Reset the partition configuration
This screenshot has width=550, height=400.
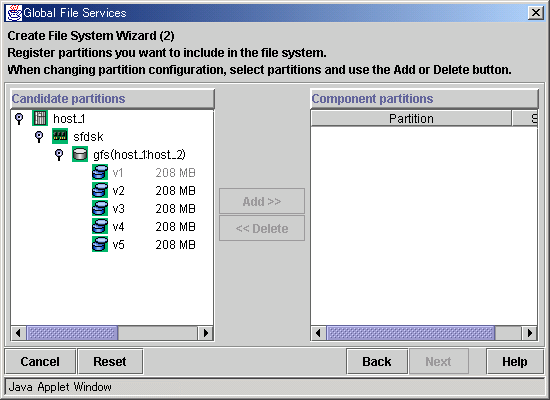[x=110, y=361]
